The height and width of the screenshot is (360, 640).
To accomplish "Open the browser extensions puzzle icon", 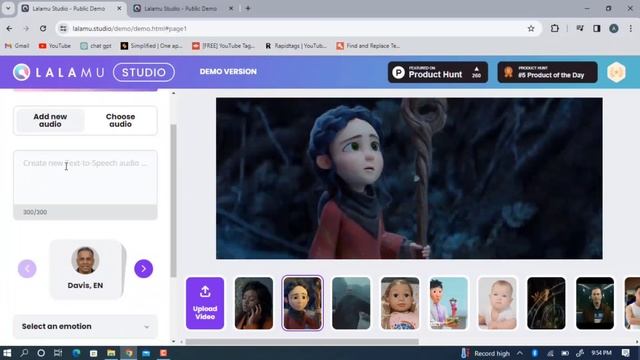I will point(555,29).
